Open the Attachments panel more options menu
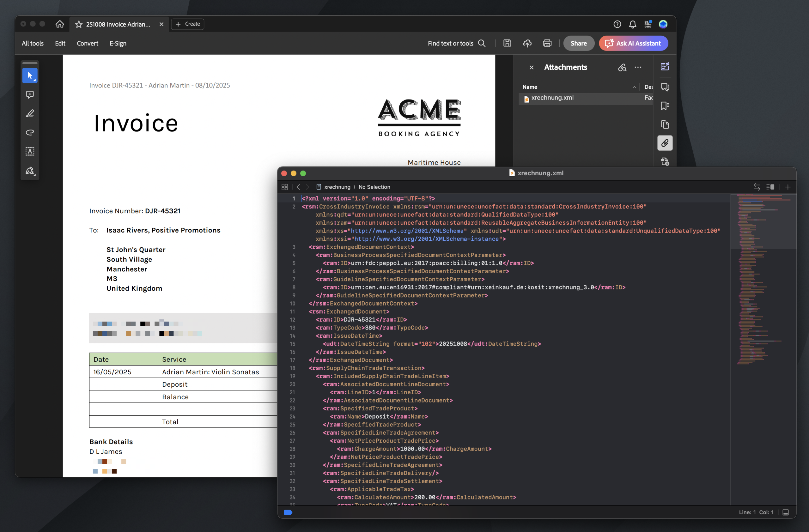This screenshot has height=532, width=809. pos(638,67)
